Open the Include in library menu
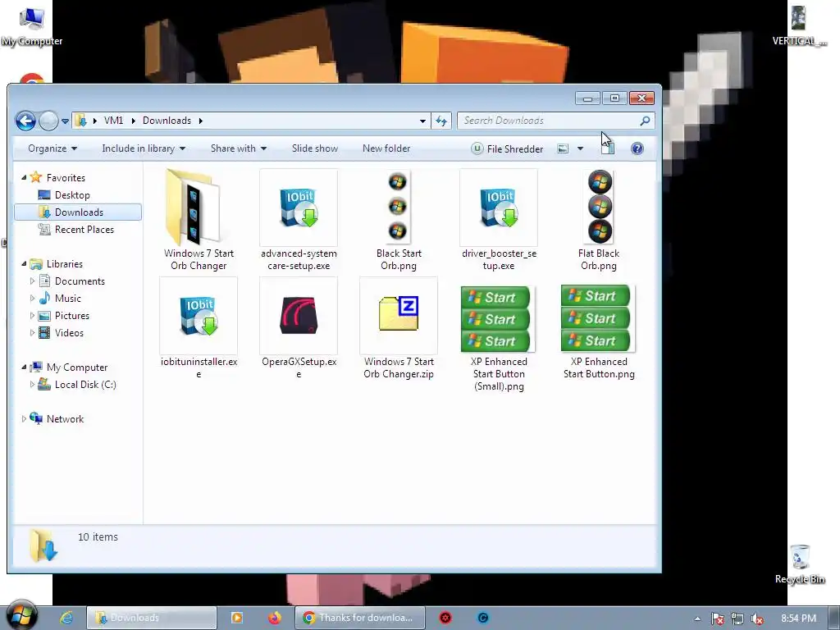This screenshot has width=840, height=630. [x=144, y=148]
